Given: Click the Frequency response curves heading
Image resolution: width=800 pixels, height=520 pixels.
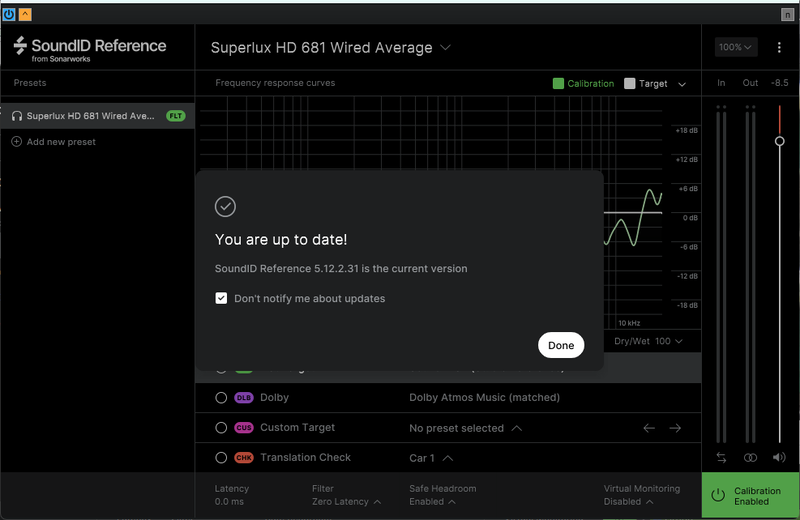Looking at the screenshot, I should coord(275,83).
